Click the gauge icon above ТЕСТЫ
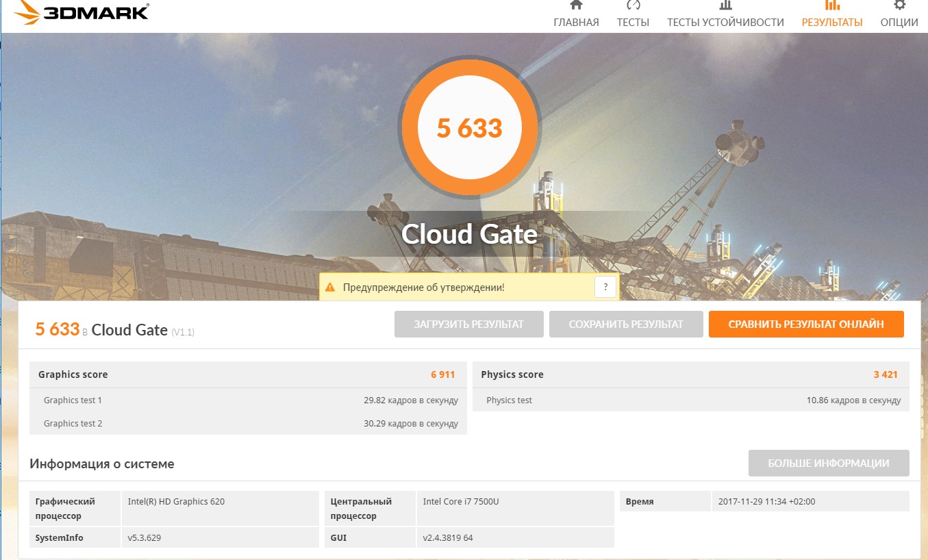 (633, 5)
